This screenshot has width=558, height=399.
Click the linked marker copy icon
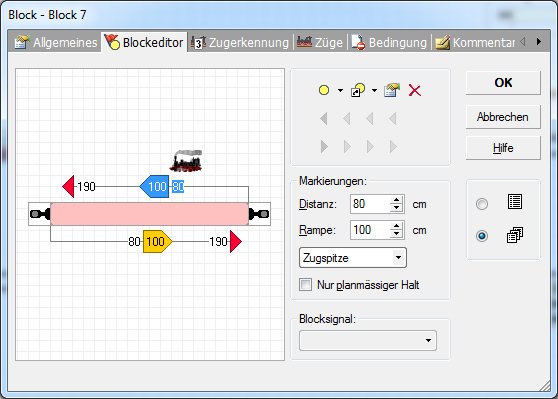point(358,90)
